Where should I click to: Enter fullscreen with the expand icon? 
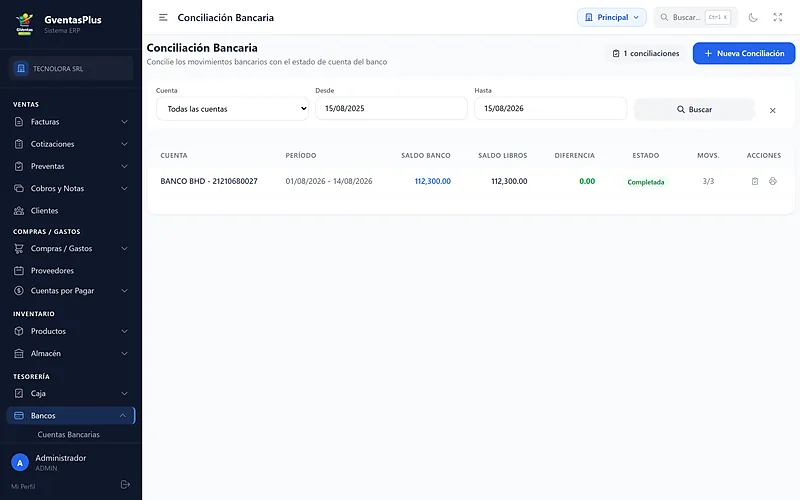click(x=778, y=17)
